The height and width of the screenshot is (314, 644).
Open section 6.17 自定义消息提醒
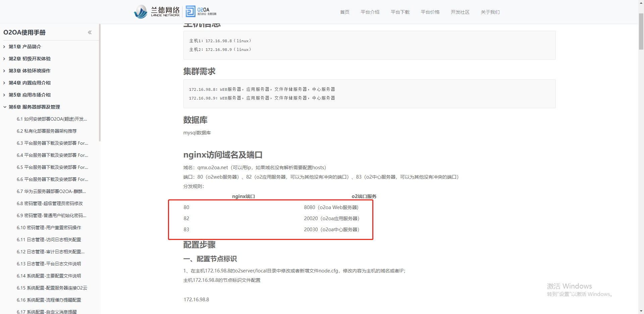click(47, 312)
